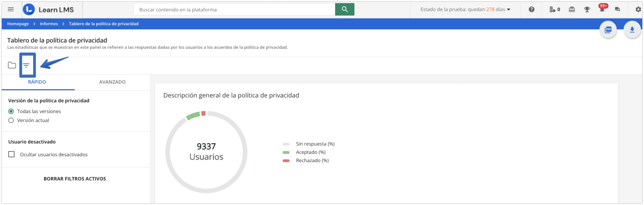
Task: Switch to the AVANZADO tab
Action: pyautogui.click(x=112, y=82)
